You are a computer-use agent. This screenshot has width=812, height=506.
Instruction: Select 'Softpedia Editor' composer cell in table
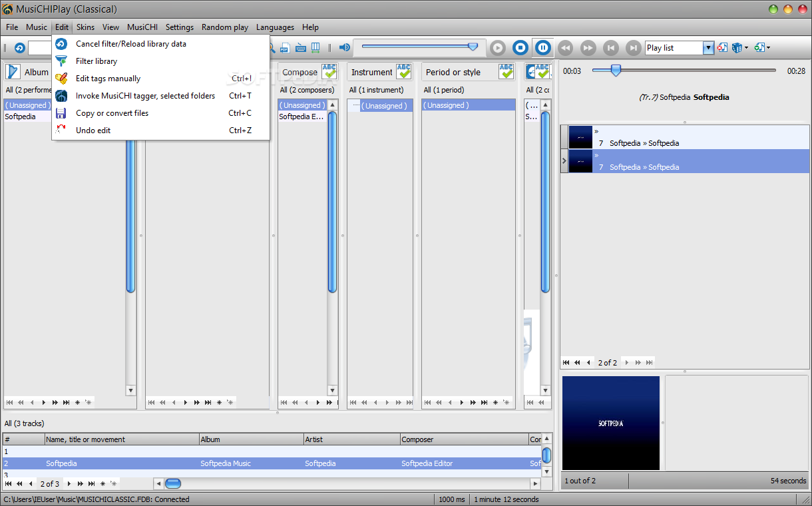465,463
